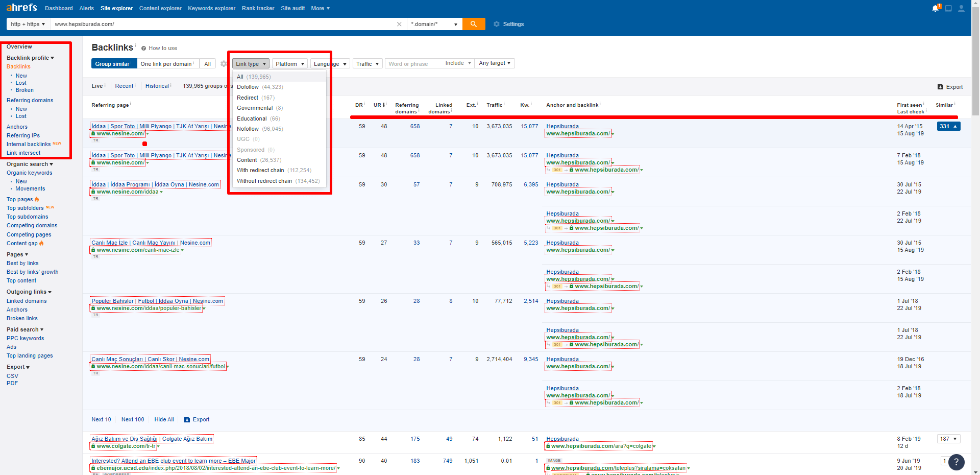Screen dimensions: 980x475
Task: Choose Content in link type list
Action: [x=279, y=160]
